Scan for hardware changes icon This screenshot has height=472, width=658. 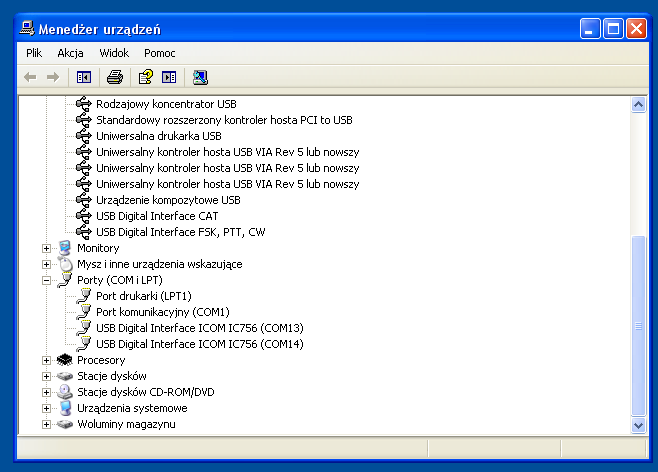point(200,77)
